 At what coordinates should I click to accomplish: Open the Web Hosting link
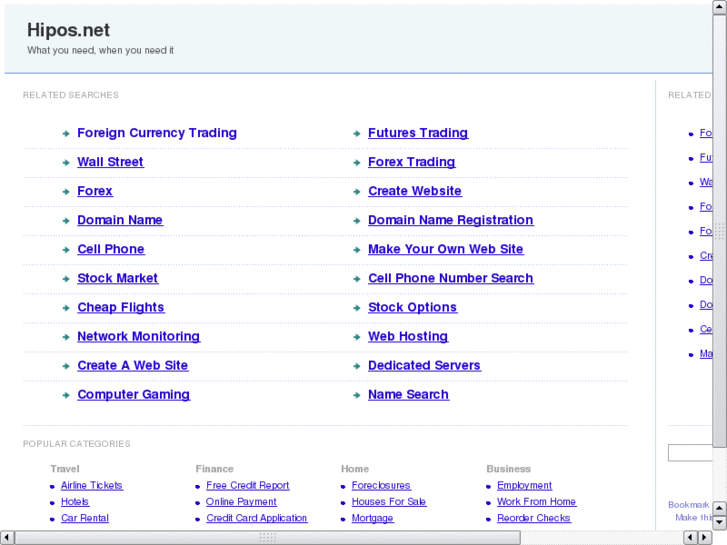[x=408, y=336]
